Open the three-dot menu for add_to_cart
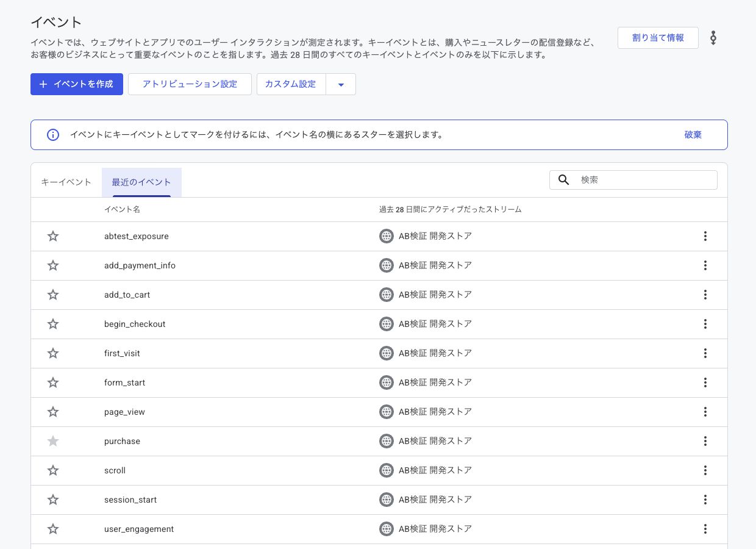The height and width of the screenshot is (549, 756). (705, 295)
